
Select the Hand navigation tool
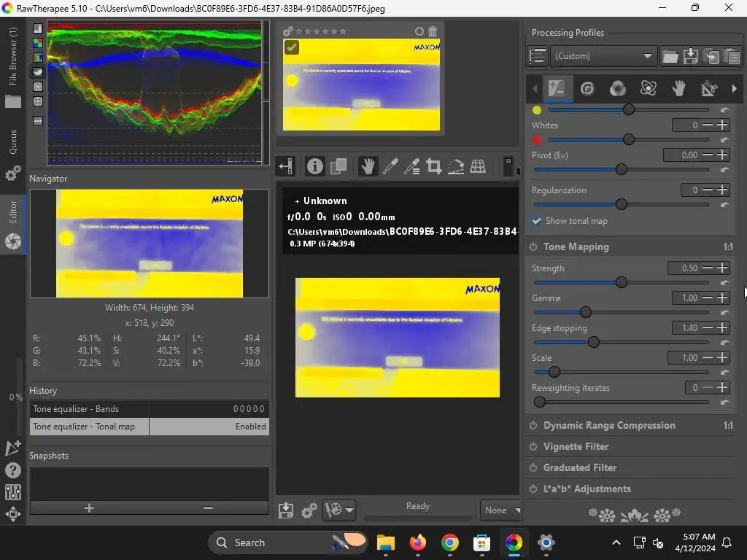click(368, 166)
